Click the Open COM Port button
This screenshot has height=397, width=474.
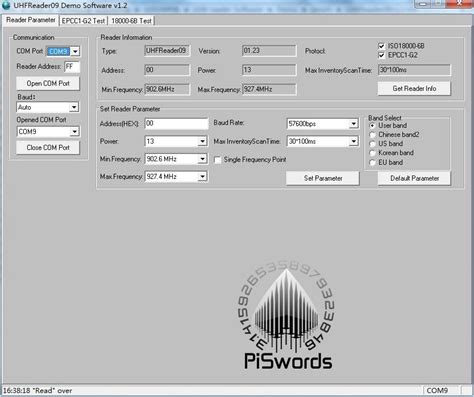click(48, 83)
